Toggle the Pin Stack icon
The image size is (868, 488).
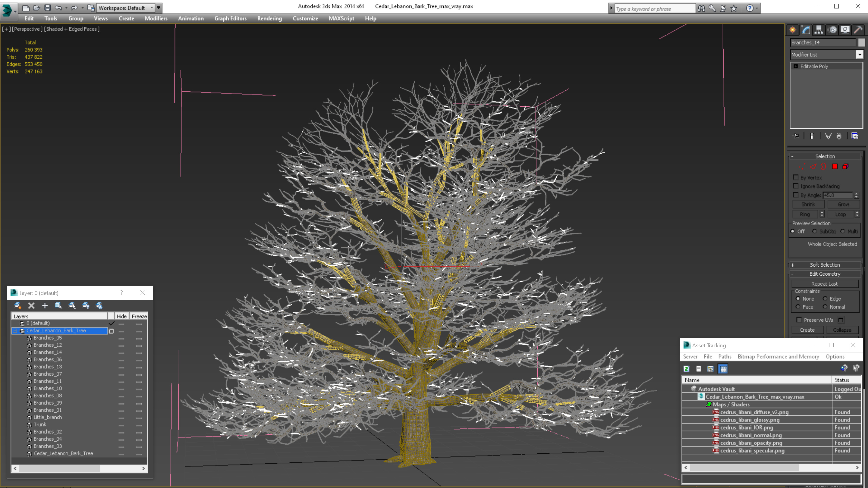coord(796,136)
